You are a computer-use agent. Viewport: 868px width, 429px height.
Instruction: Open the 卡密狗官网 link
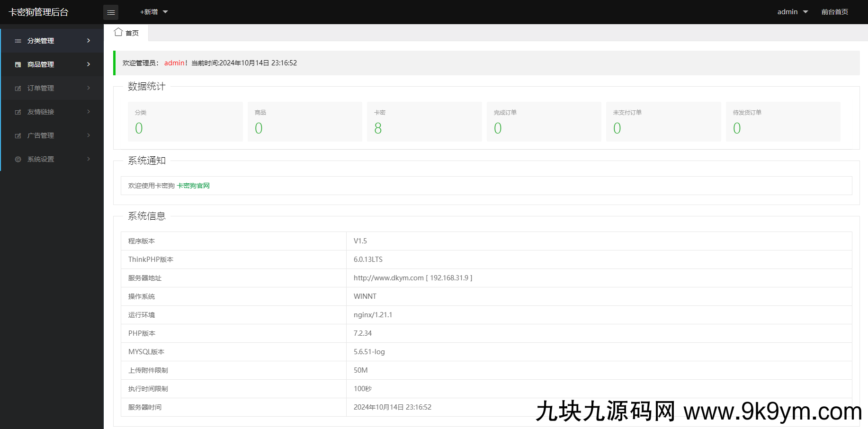pyautogui.click(x=193, y=186)
